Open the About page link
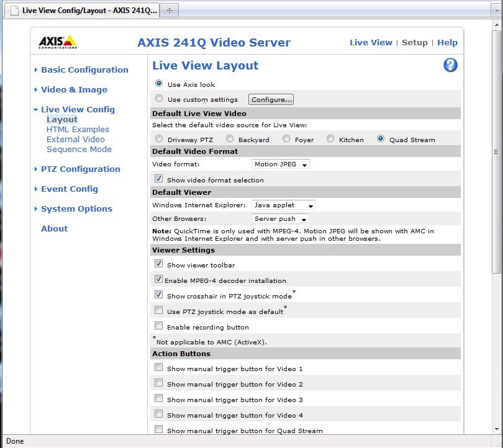The height and width of the screenshot is (448, 503). [54, 229]
